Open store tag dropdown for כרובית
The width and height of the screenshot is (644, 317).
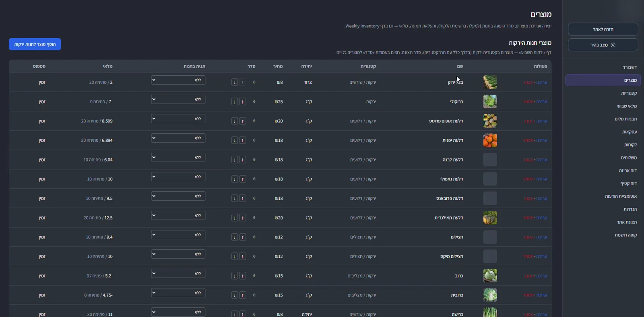178,292
